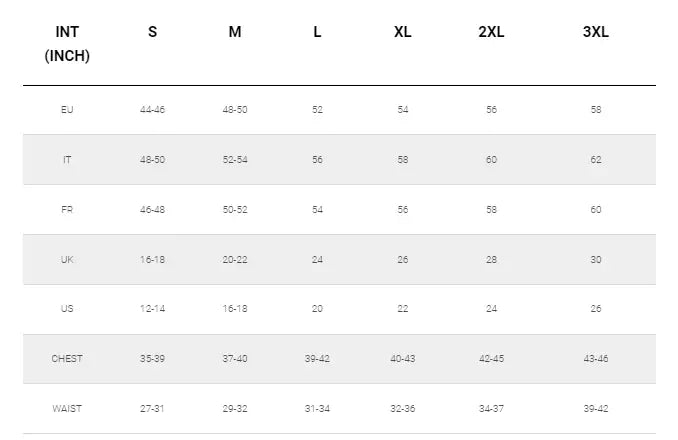This screenshot has height=440, width=678.
Task: Select the US size L value 20
Action: pos(317,309)
